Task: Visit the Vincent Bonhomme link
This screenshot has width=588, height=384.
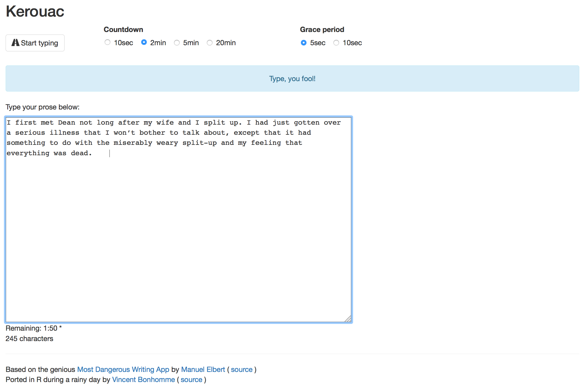Action: tap(143, 380)
